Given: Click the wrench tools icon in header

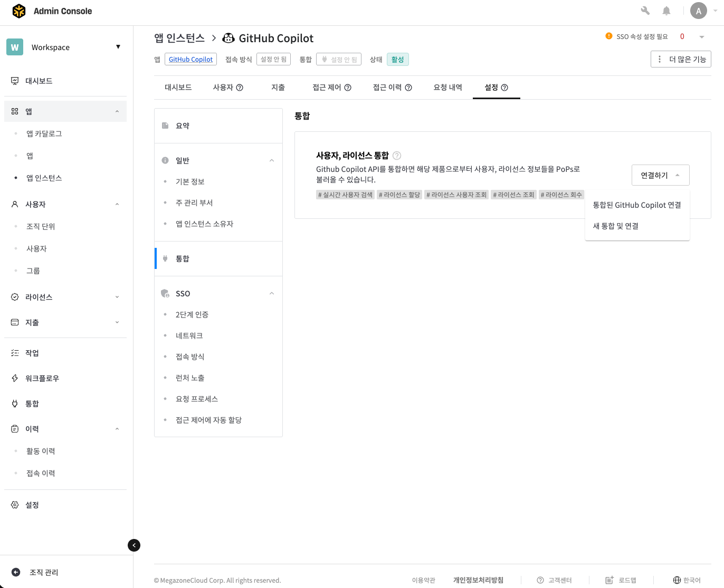Looking at the screenshot, I should pyautogui.click(x=645, y=11).
